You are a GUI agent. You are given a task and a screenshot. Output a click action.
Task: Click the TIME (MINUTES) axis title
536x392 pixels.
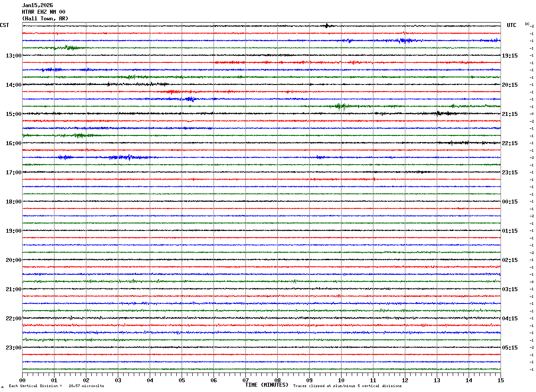[x=267, y=385]
